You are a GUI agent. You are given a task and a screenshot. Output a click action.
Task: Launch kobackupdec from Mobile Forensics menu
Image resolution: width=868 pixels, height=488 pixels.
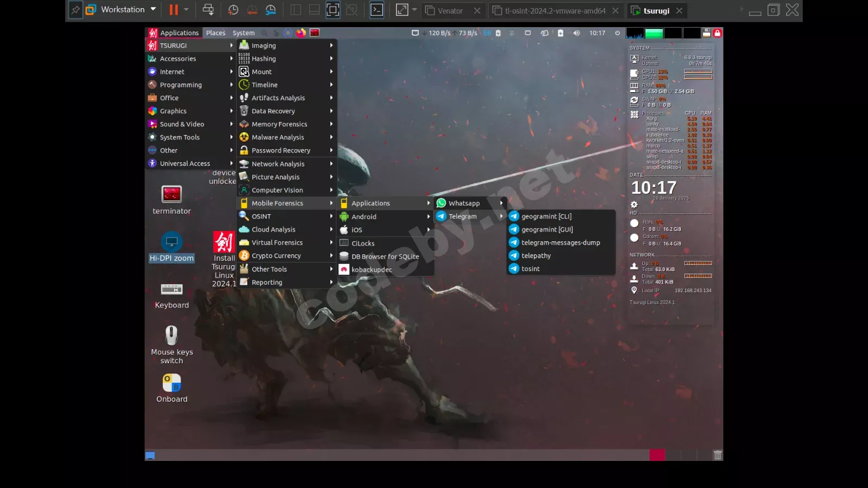coord(385,269)
